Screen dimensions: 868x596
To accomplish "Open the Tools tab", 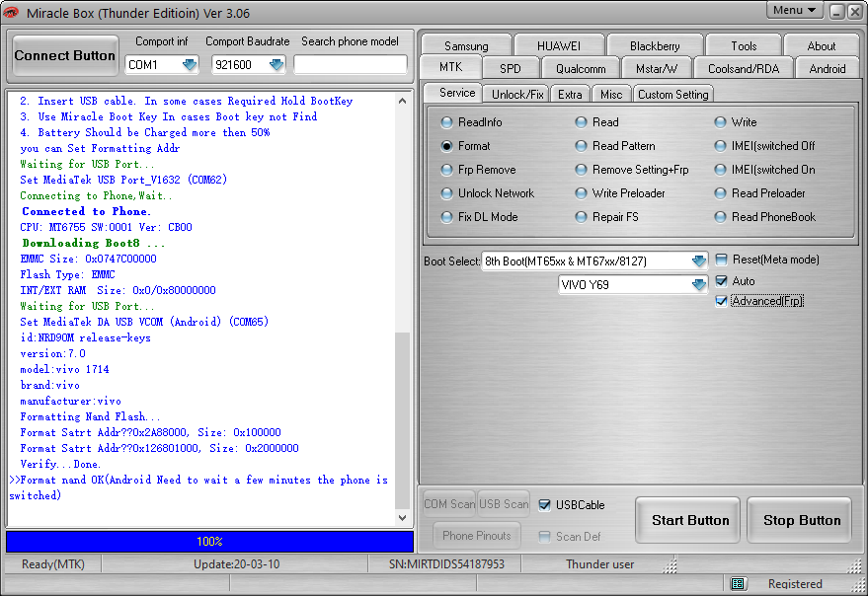I will pos(744,46).
